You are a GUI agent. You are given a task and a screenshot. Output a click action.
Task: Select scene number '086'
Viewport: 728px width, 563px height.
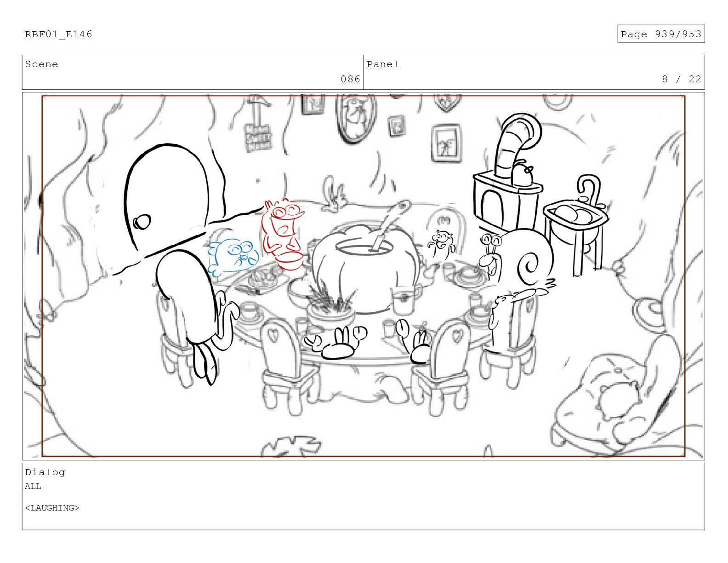point(350,79)
